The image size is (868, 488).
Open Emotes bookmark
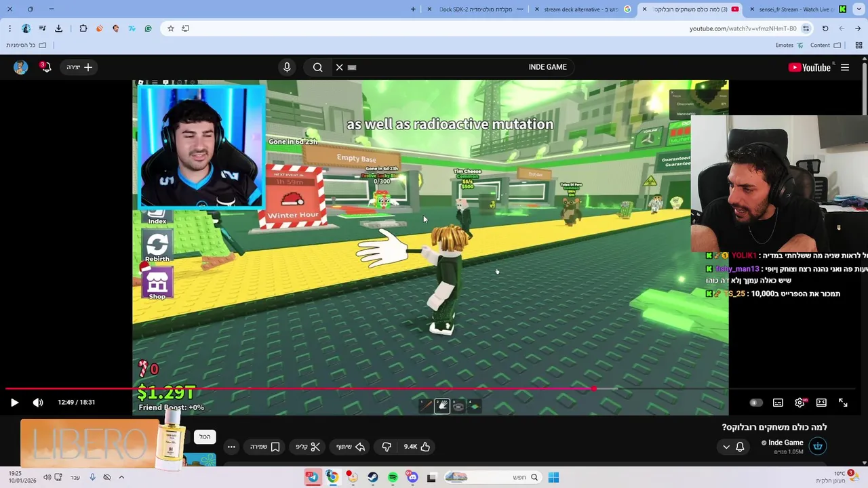point(789,45)
